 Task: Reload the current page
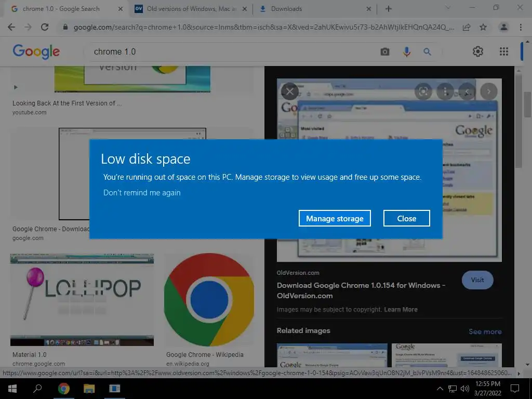click(x=45, y=27)
